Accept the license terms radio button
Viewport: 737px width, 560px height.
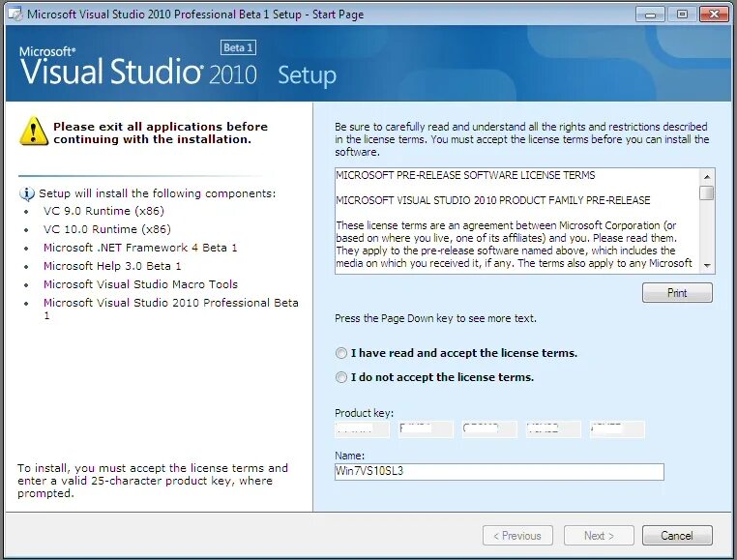click(x=340, y=353)
